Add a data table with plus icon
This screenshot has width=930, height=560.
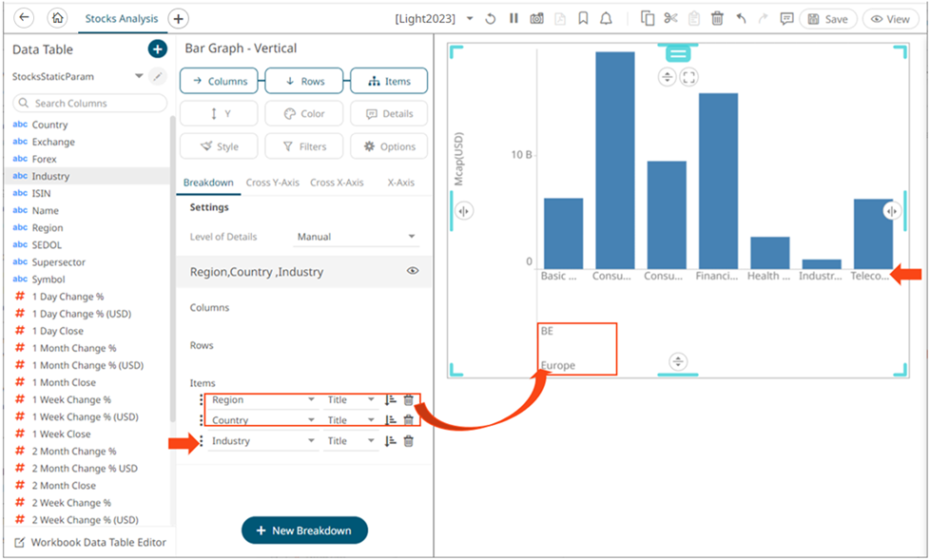[x=158, y=49]
